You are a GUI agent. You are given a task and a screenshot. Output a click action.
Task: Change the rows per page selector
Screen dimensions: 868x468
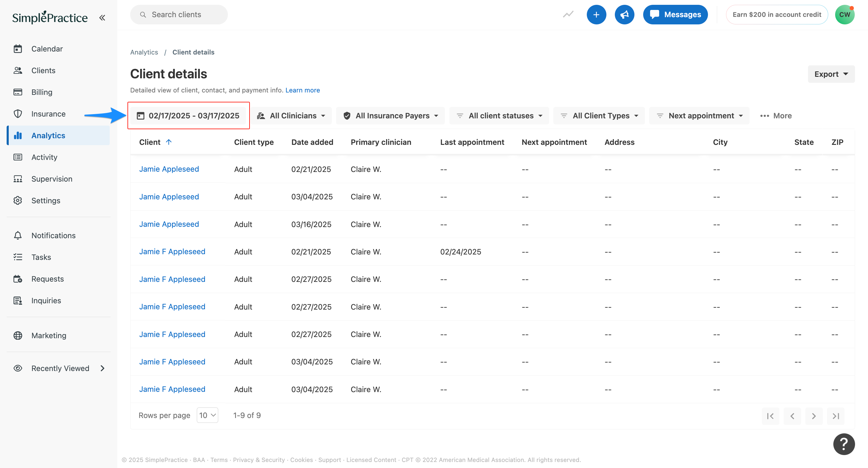coord(207,415)
